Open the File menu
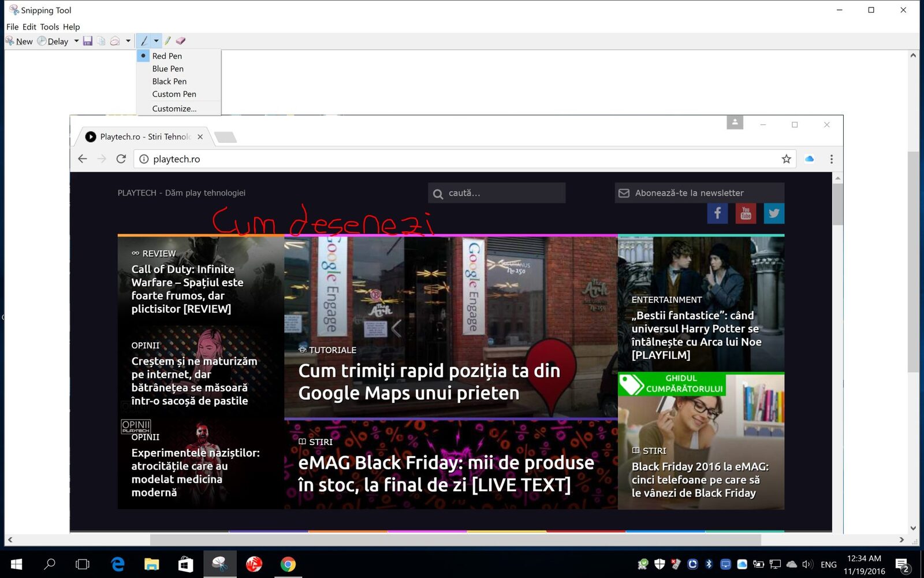 pyautogui.click(x=12, y=27)
